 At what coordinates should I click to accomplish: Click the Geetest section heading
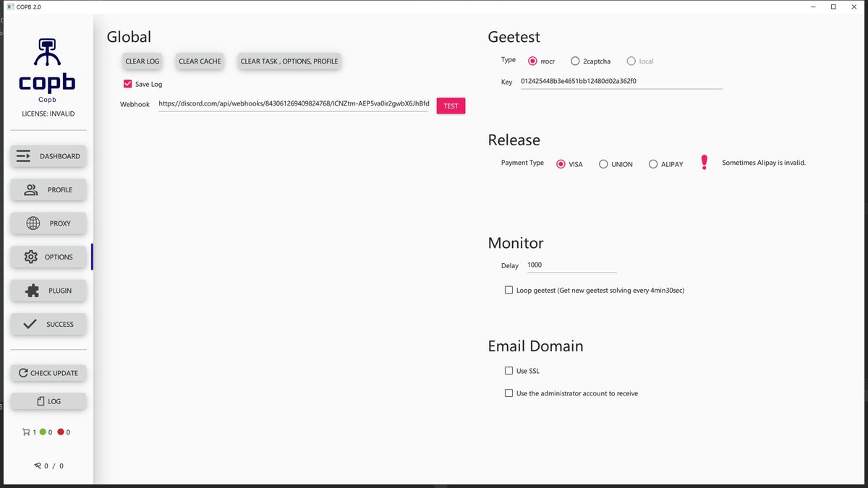click(514, 37)
